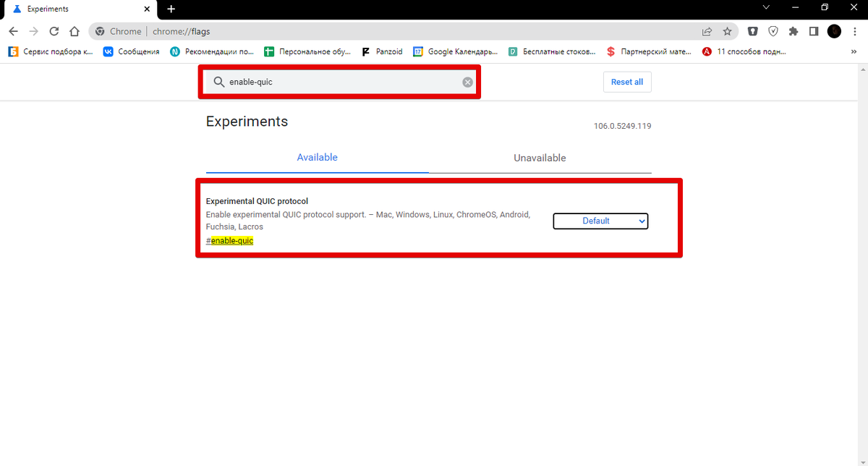Click the Experiments page heading
This screenshot has height=466, width=868.
click(247, 122)
